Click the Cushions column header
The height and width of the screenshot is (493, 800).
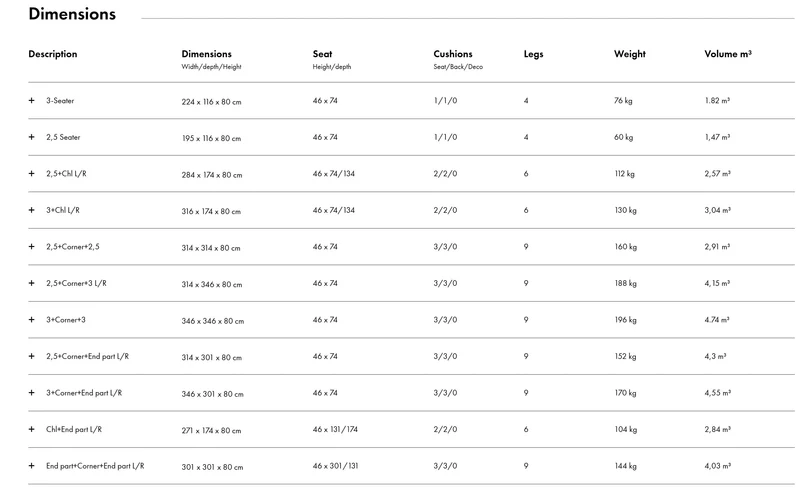coord(453,54)
